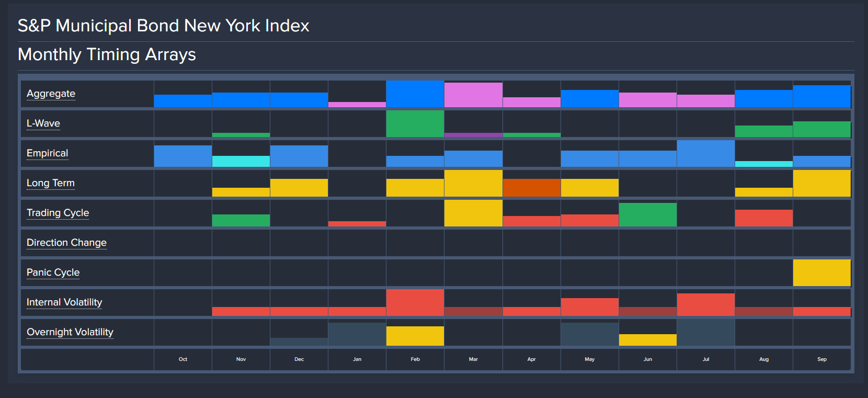Select the Panic Cycle label
Screen dimensions: 868x398
pyautogui.click(x=53, y=272)
